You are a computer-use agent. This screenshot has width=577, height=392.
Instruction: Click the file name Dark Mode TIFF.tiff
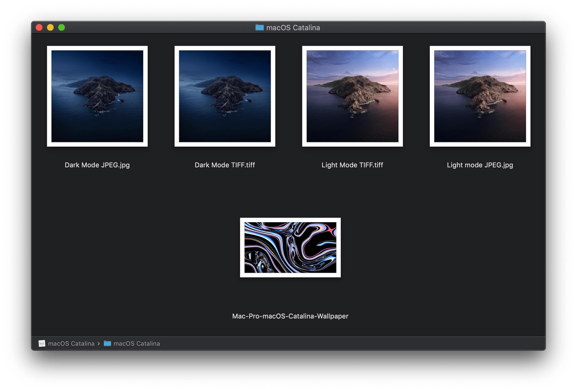point(225,165)
